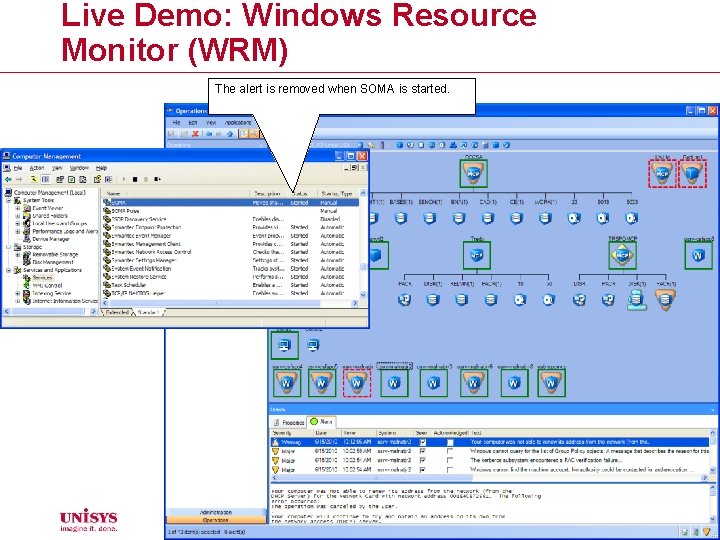Click the services list horizontal scrollbar

[x=229, y=304]
